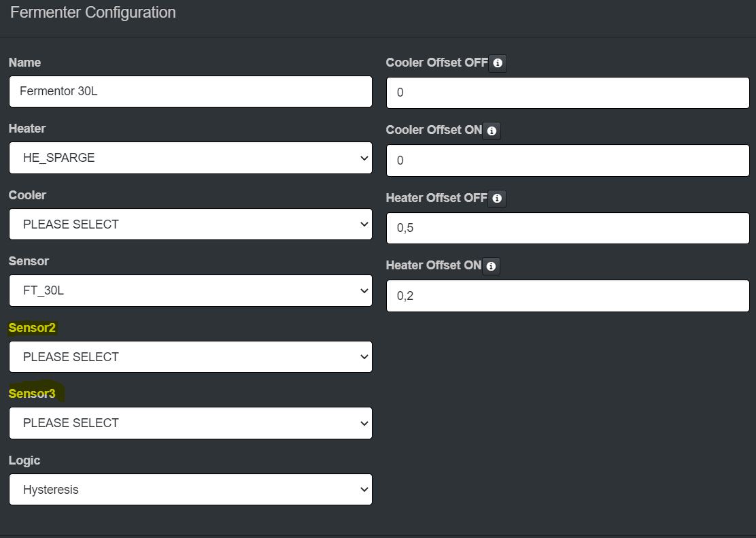Expand the Cooler selection dropdown
Image resolution: width=756 pixels, height=538 pixels.
click(190, 224)
